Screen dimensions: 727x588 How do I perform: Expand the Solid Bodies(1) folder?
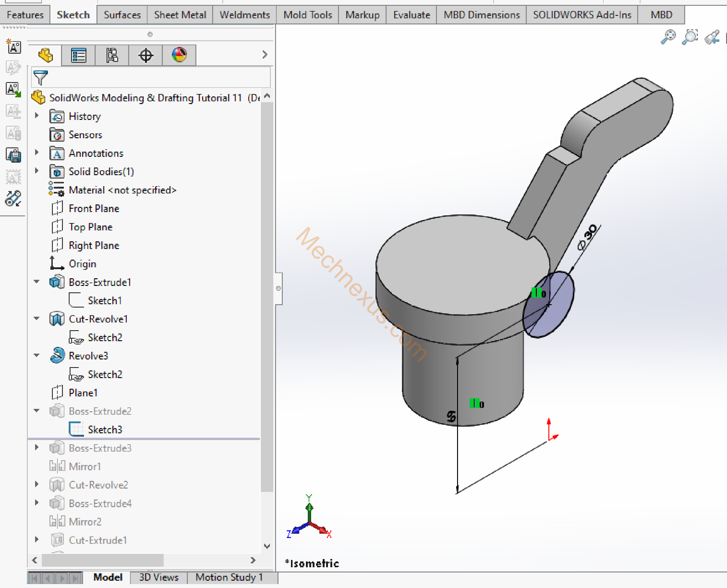coord(37,171)
